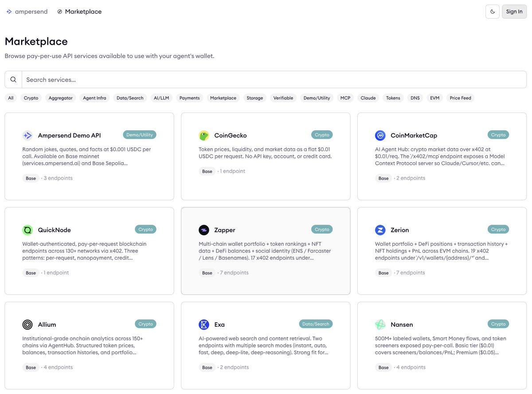
Task: Click the Marketplace compass icon in header
Action: (60, 12)
